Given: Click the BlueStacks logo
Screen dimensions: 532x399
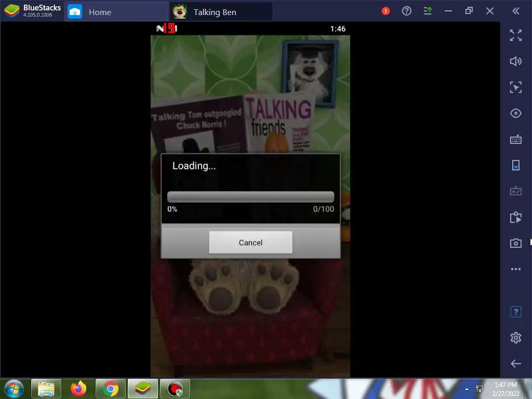Looking at the screenshot, I should click(12, 11).
